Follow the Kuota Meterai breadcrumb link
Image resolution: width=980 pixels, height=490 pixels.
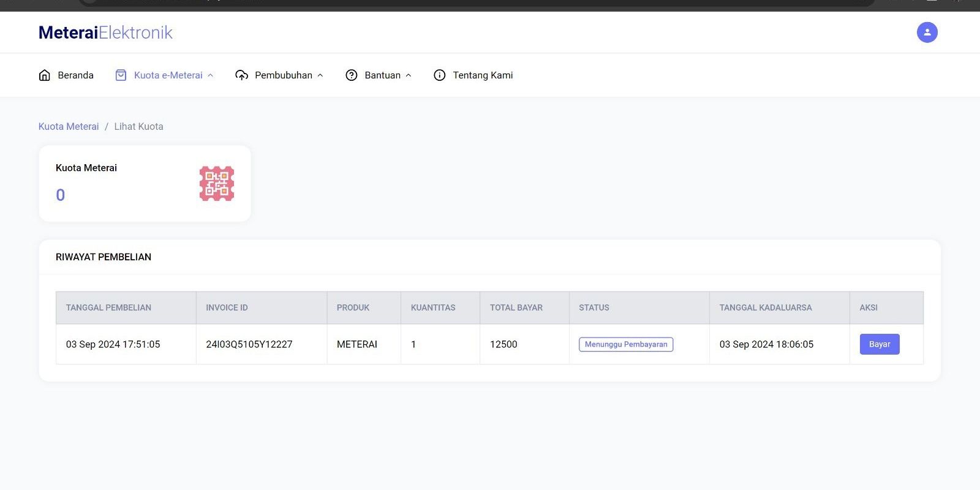tap(69, 126)
